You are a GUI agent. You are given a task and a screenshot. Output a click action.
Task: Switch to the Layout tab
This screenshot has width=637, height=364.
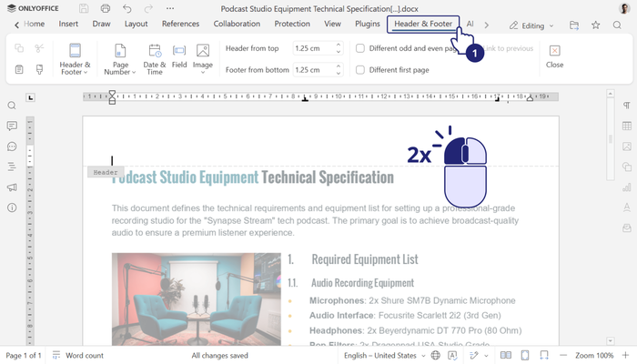pos(136,24)
